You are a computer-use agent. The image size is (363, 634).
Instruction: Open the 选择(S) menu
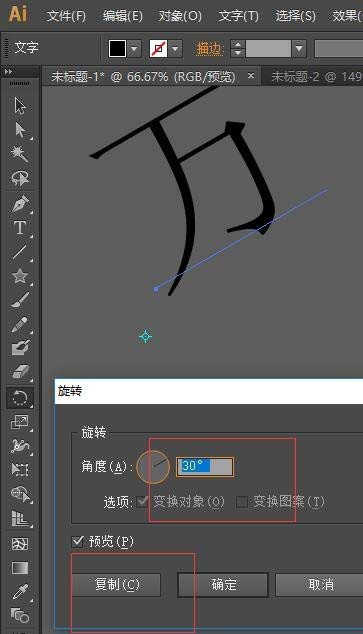pos(295,16)
